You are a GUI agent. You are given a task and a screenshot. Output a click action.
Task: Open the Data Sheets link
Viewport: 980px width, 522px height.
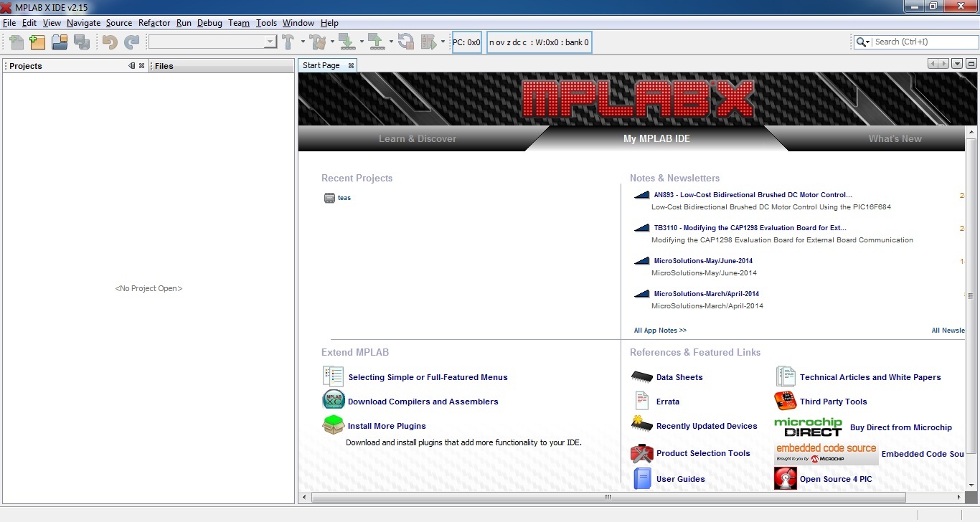[679, 377]
